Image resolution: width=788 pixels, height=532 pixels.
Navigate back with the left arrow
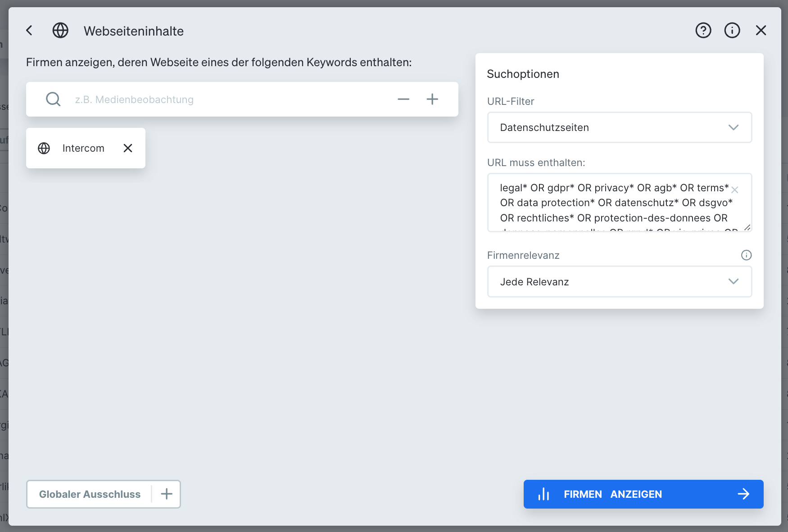pos(29,30)
